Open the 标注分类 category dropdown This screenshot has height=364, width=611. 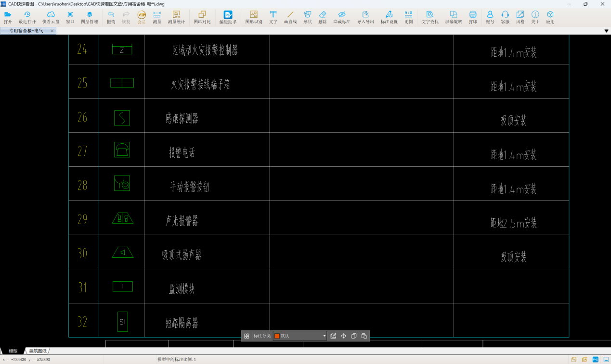[300, 336]
